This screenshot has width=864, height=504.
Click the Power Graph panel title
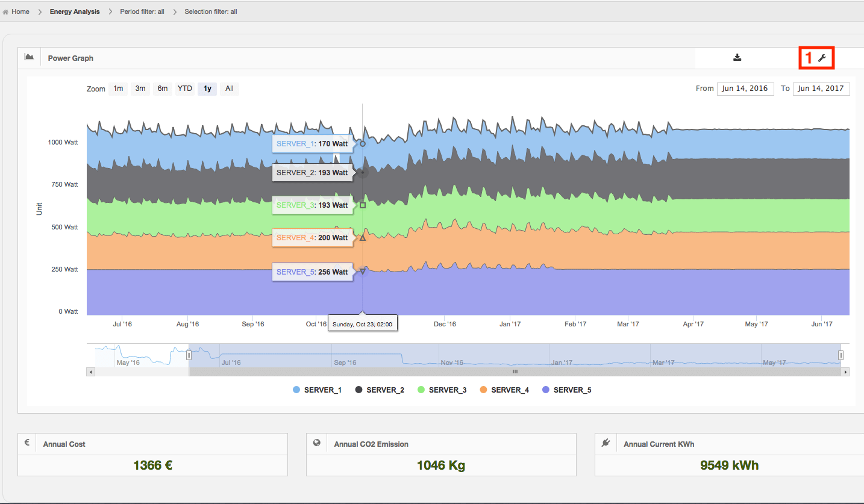click(x=70, y=58)
